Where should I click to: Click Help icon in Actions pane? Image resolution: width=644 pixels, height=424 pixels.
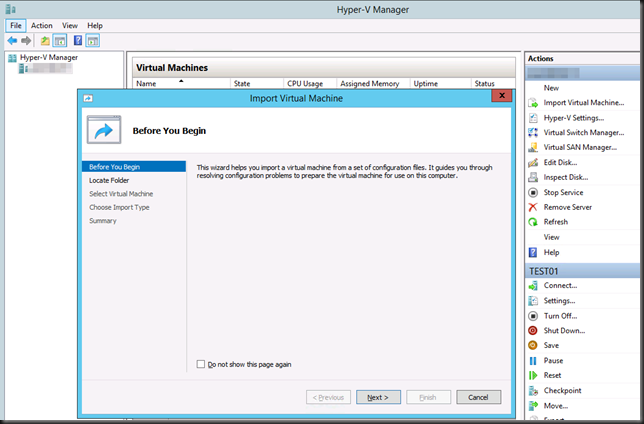pos(533,252)
